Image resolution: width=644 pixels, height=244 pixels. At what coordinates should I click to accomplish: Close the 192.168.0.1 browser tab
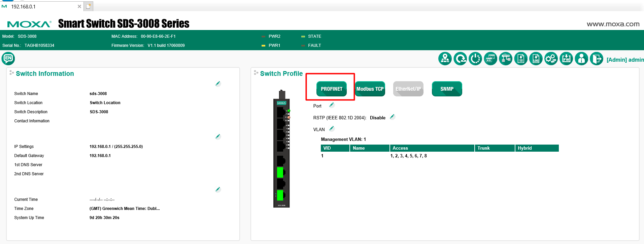coord(79,6)
